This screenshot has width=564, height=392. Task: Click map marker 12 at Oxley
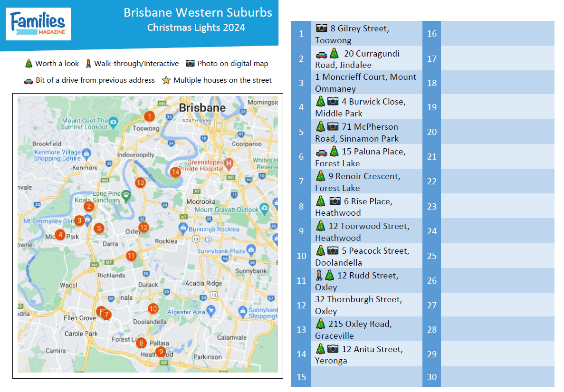143,227
